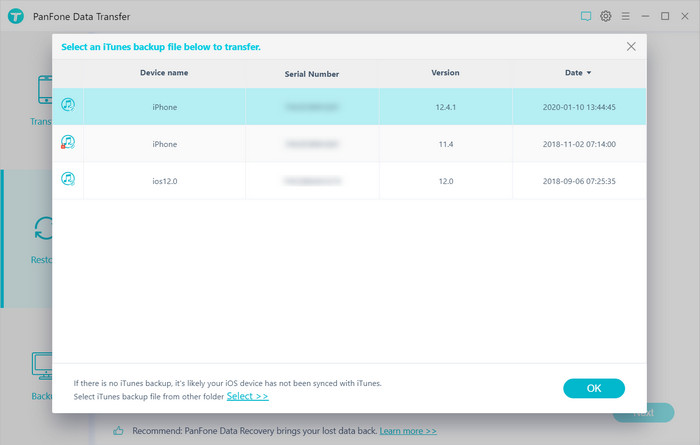Click version 11.4 cell
The image size is (700, 445).
pyautogui.click(x=446, y=144)
